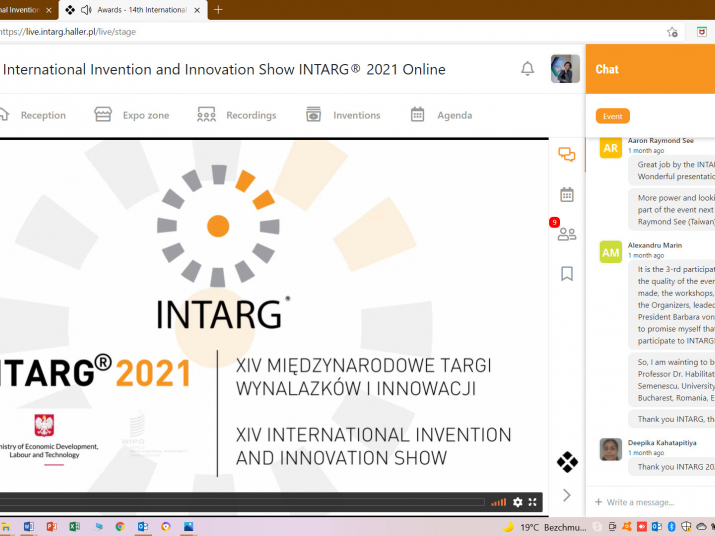The height and width of the screenshot is (536, 715).
Task: View the Agenda page
Action: point(441,115)
